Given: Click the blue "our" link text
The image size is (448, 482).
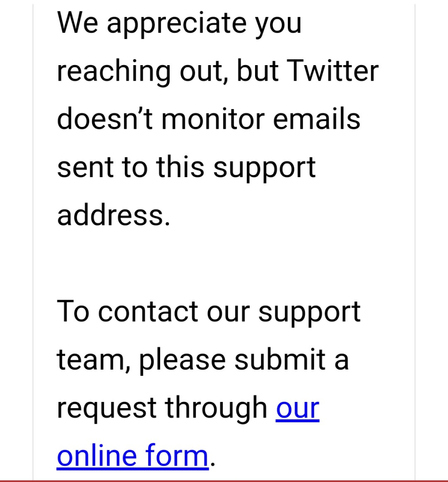Looking at the screenshot, I should pyautogui.click(x=298, y=408).
